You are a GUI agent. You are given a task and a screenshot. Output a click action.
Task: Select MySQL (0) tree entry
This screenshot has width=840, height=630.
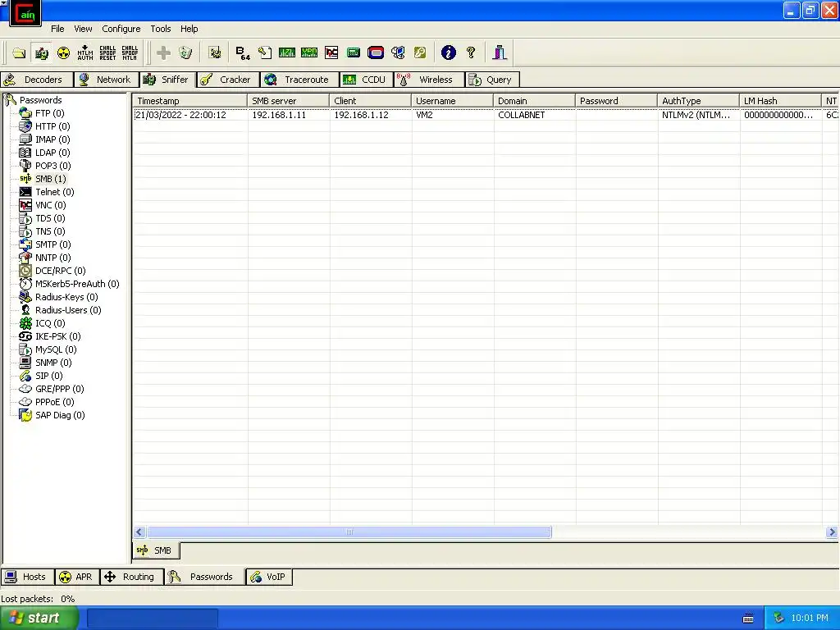pos(56,349)
